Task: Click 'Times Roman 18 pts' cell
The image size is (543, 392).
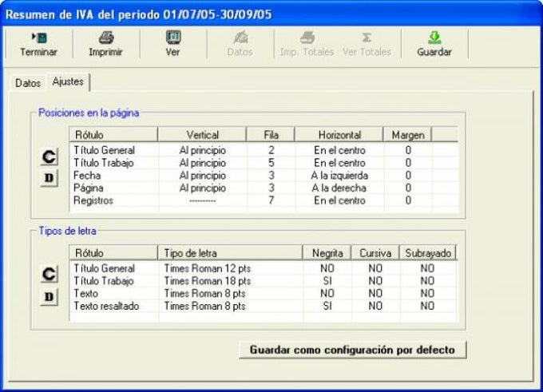Action: point(207,281)
